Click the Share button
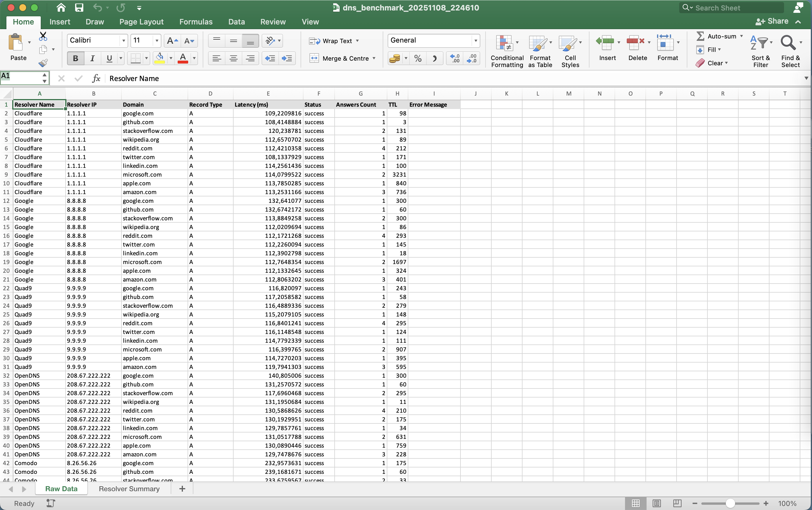This screenshot has height=510, width=812. (772, 21)
